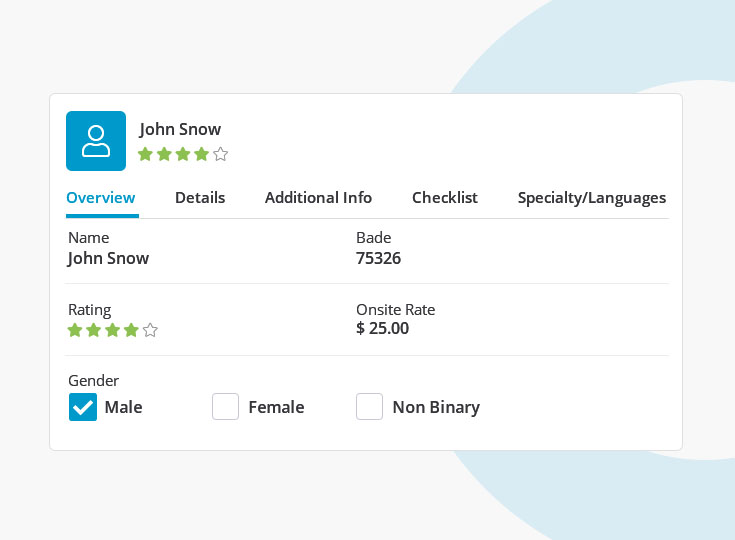Click the first star under John Snow header
Screen dimensions: 735x540
(145, 154)
